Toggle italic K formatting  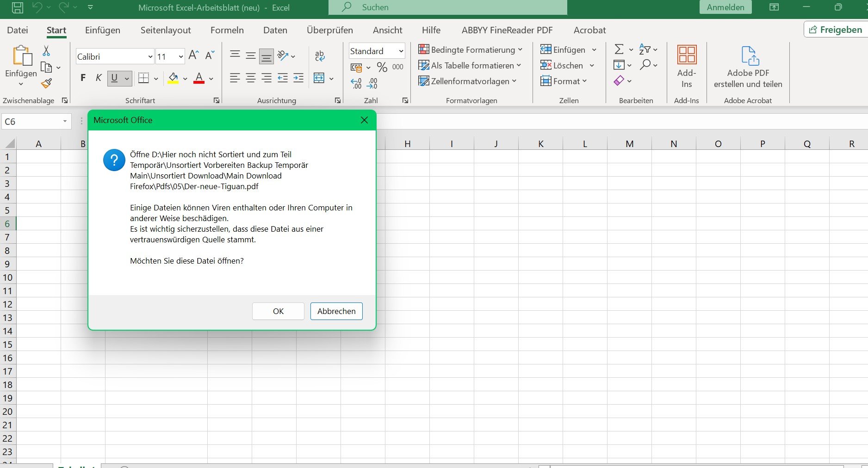[99, 78]
